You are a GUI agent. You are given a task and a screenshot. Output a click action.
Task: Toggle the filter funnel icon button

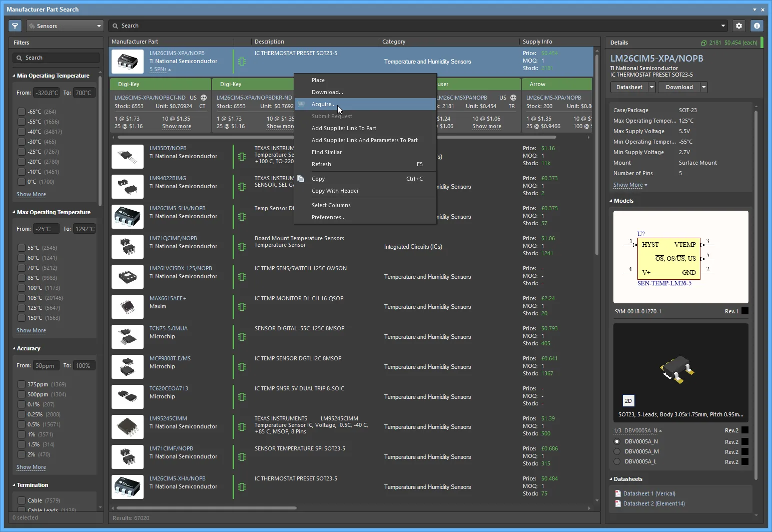click(x=15, y=26)
